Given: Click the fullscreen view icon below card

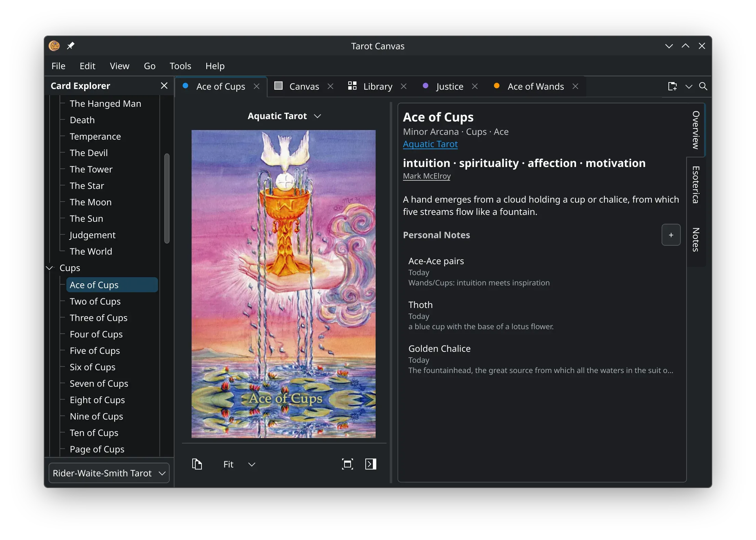Looking at the screenshot, I should tap(348, 464).
